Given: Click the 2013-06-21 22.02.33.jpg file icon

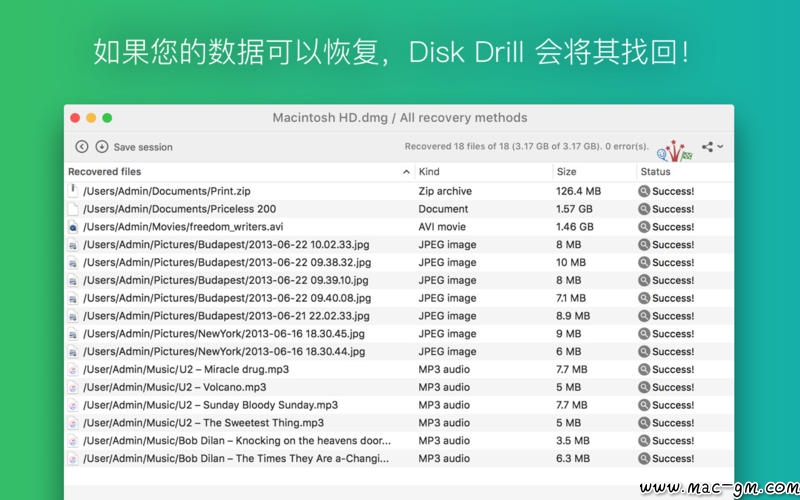Looking at the screenshot, I should (x=73, y=316).
